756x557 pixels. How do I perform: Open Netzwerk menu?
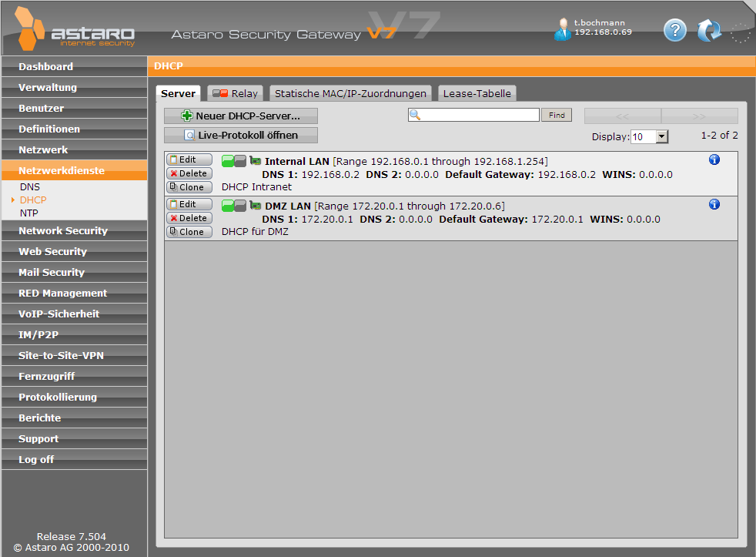74,149
